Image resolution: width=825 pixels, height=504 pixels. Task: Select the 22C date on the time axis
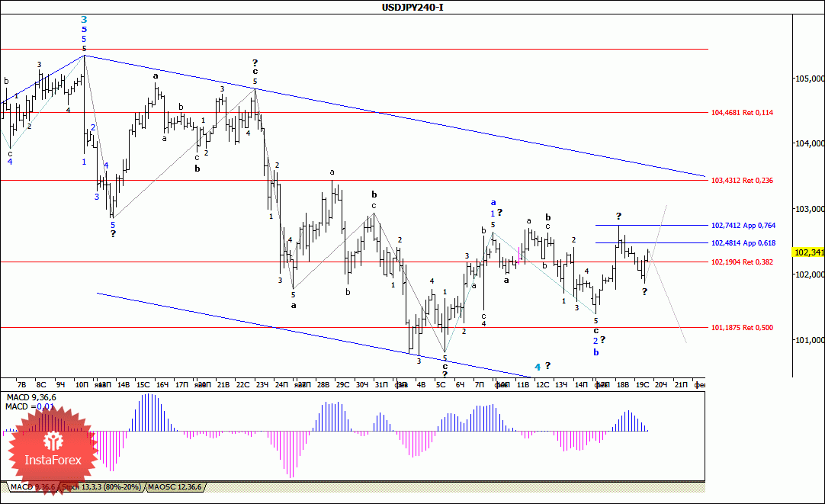click(242, 385)
